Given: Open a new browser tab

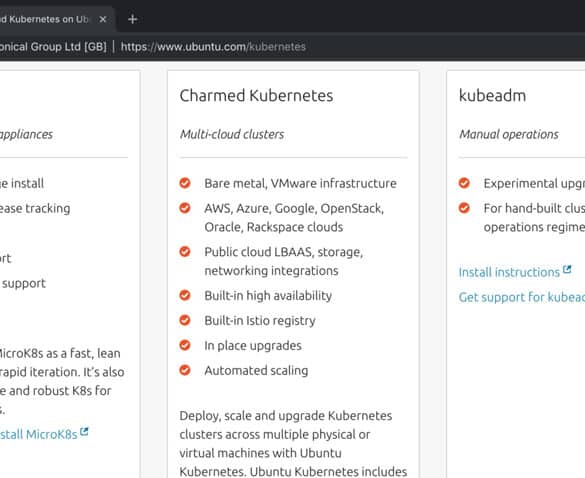Looking at the screenshot, I should [x=132, y=19].
